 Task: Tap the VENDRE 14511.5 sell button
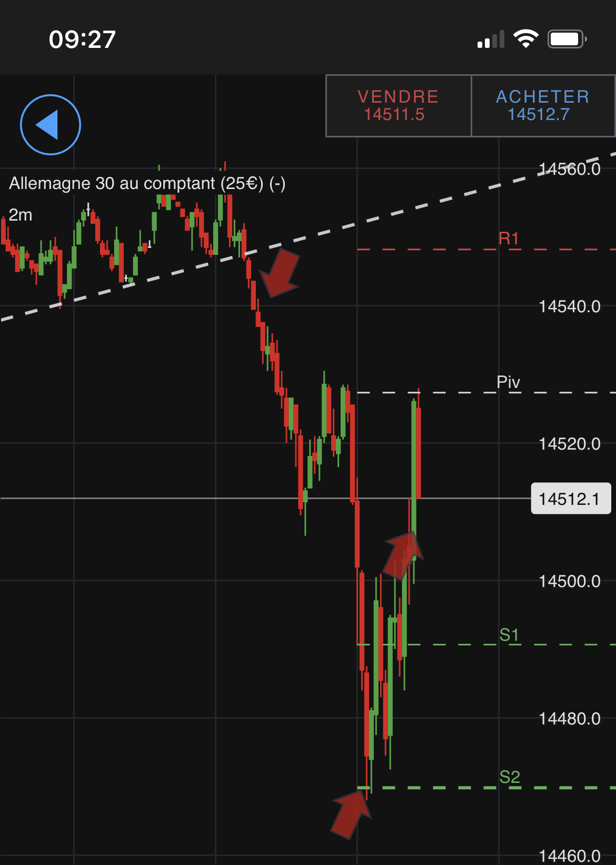point(399,106)
